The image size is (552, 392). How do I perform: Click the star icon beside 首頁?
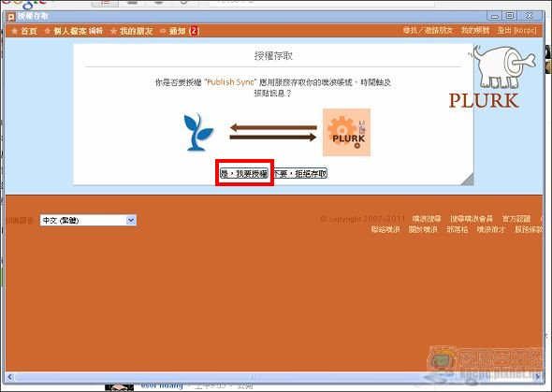click(14, 31)
